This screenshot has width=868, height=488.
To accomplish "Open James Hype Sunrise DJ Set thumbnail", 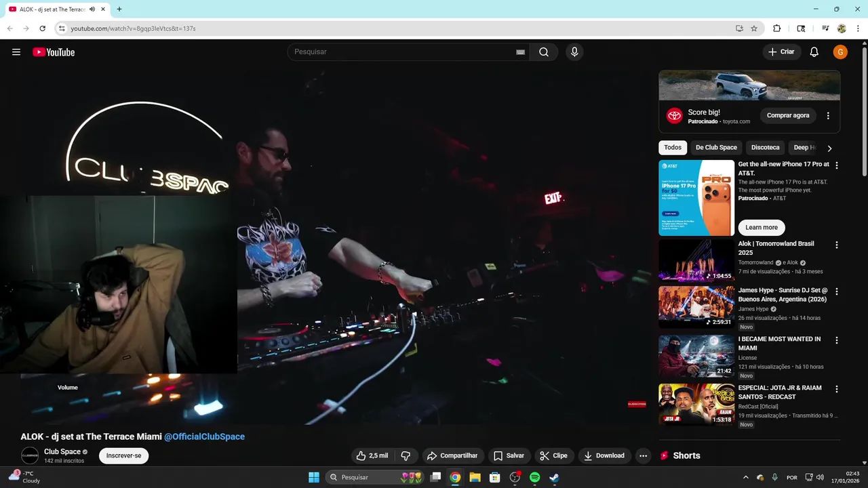I will (696, 307).
